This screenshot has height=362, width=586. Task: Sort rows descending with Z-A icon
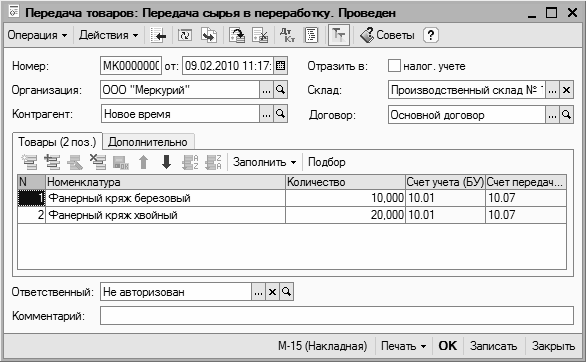[213, 162]
